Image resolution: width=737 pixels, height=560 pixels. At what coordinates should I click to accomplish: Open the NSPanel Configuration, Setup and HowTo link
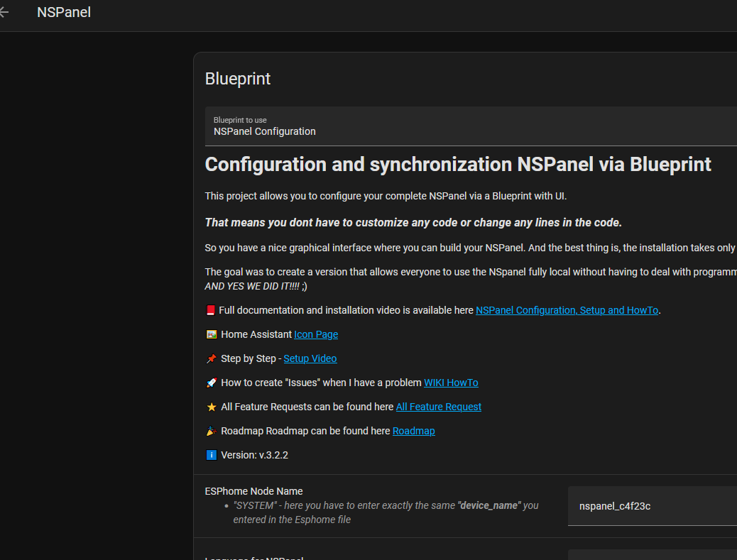click(x=566, y=309)
